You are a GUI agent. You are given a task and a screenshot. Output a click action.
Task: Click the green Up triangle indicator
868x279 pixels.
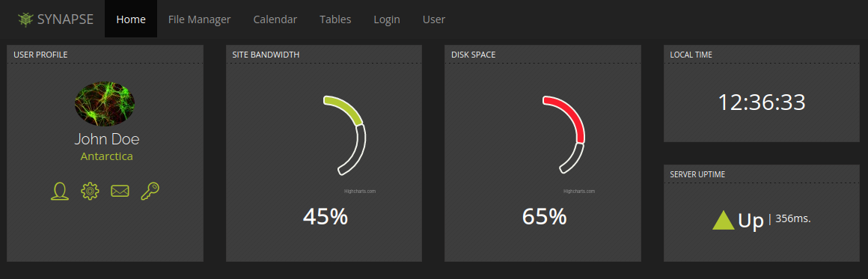[x=723, y=220]
